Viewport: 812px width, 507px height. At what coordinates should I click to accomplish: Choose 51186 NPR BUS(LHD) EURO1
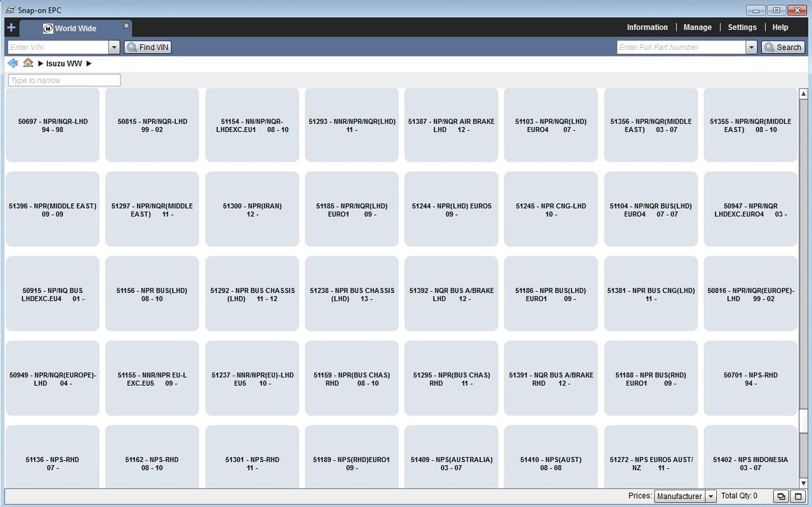(x=551, y=294)
